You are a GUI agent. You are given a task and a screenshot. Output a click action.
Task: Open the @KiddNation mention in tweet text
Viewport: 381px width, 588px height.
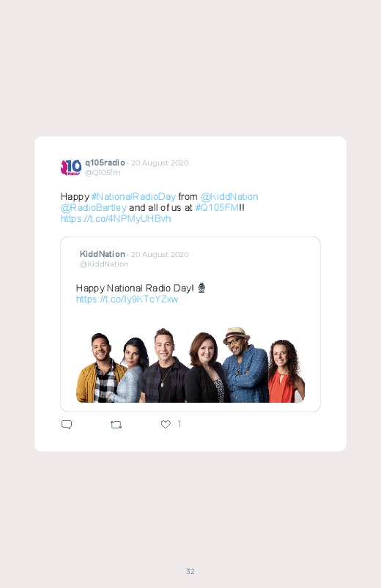229,196
